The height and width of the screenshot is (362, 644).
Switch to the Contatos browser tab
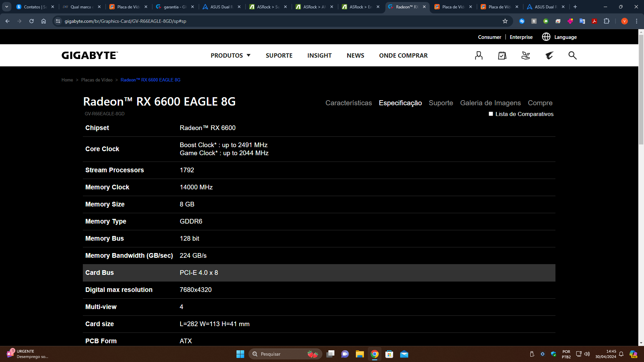point(35,7)
